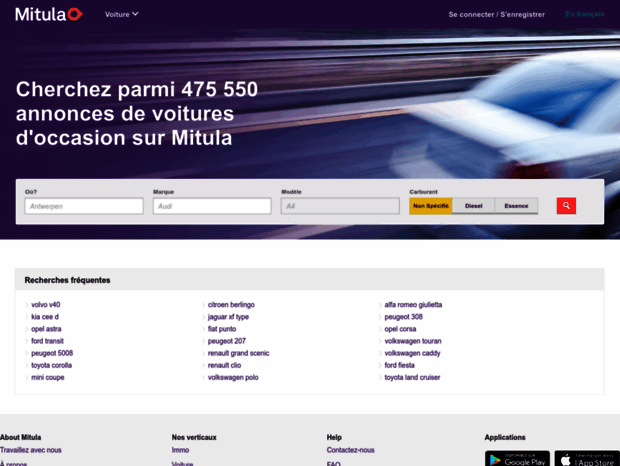This screenshot has width=620, height=466.
Task: Open volkswagen touran search
Action: (x=413, y=341)
